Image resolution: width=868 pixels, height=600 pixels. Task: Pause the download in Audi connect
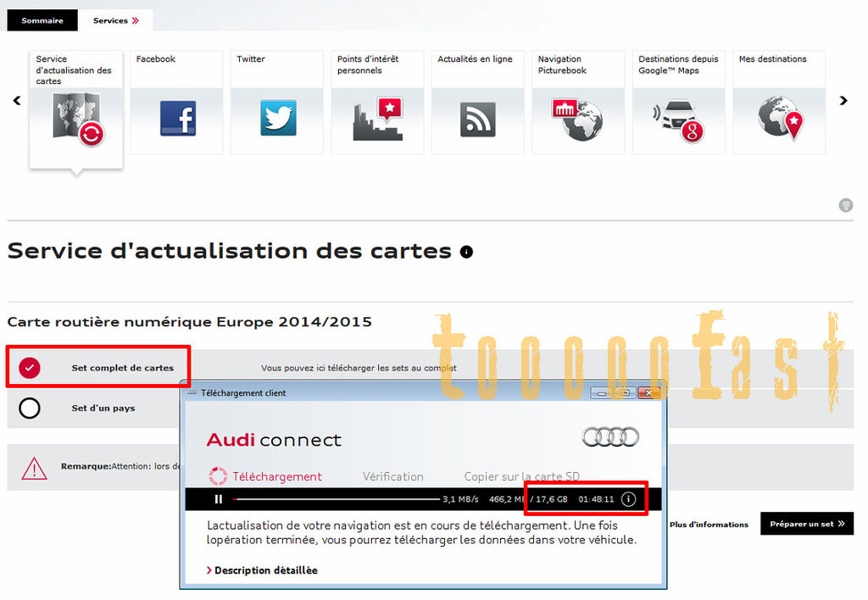[x=218, y=499]
